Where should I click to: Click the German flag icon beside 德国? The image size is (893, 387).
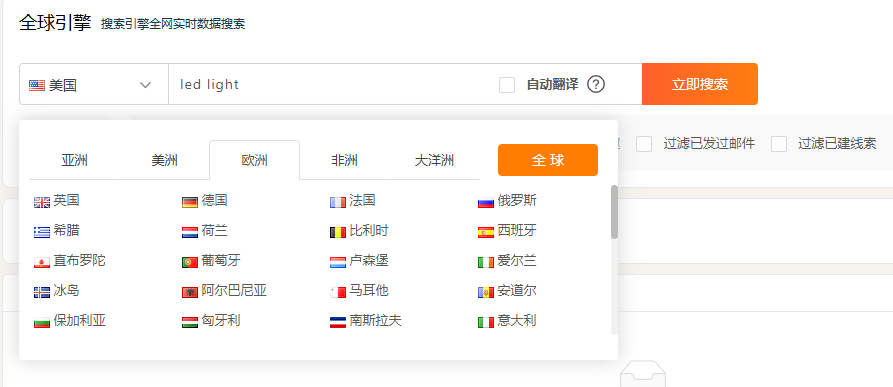[x=190, y=202]
